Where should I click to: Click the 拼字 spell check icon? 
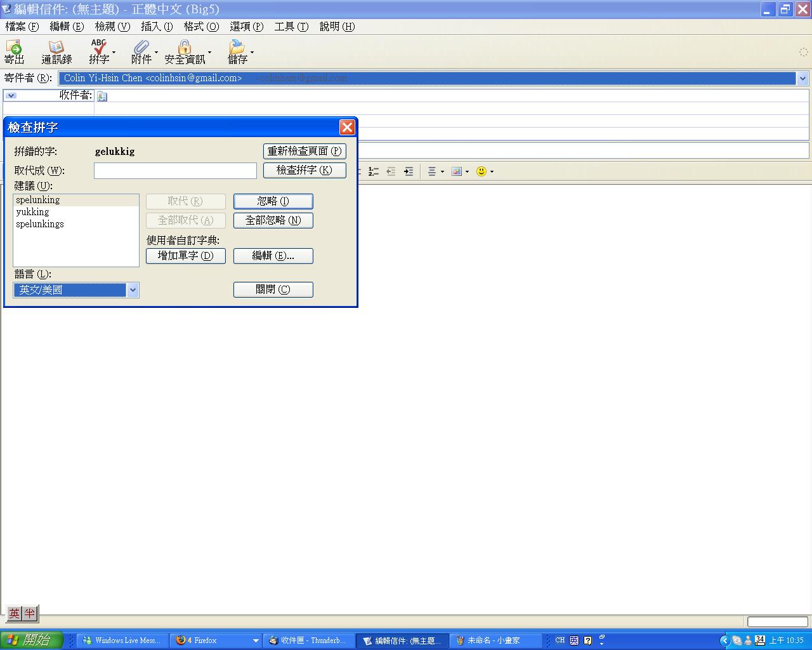pyautogui.click(x=99, y=48)
